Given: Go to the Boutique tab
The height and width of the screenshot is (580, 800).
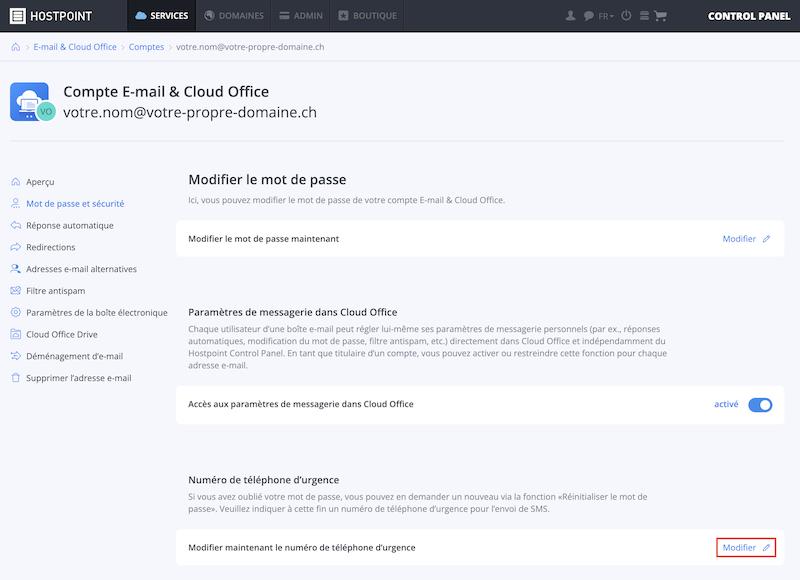Looking at the screenshot, I should point(367,16).
